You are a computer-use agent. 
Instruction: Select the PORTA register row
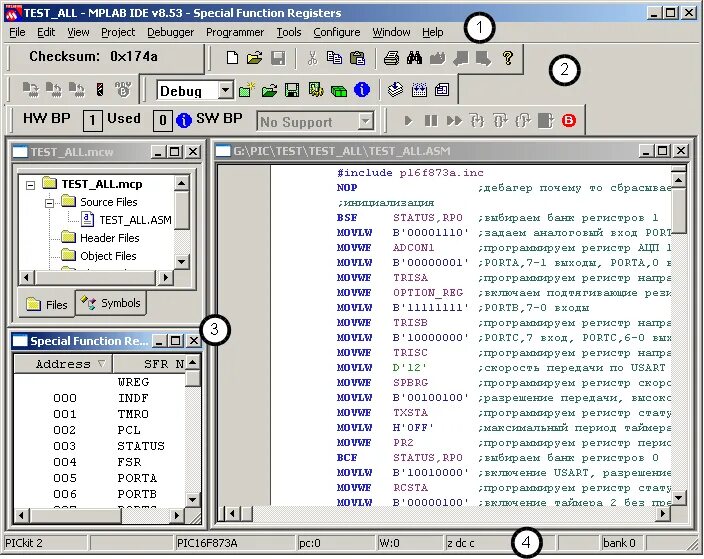pyautogui.click(x=99, y=478)
